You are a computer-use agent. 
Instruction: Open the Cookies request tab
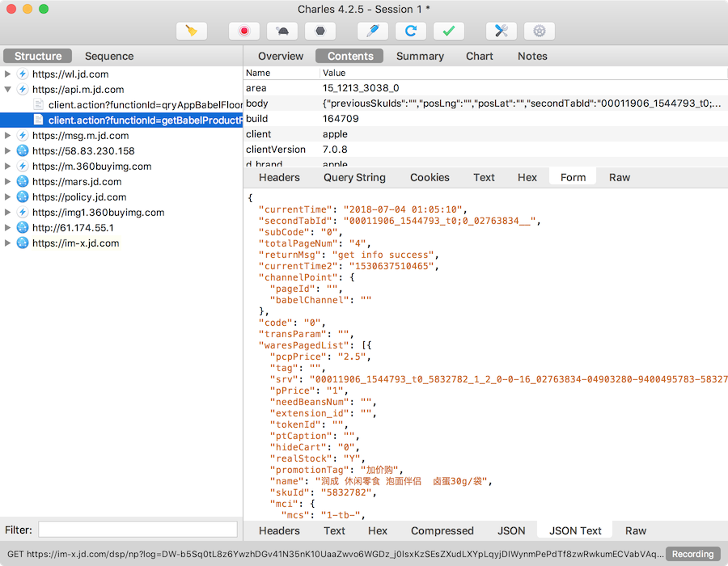(430, 177)
